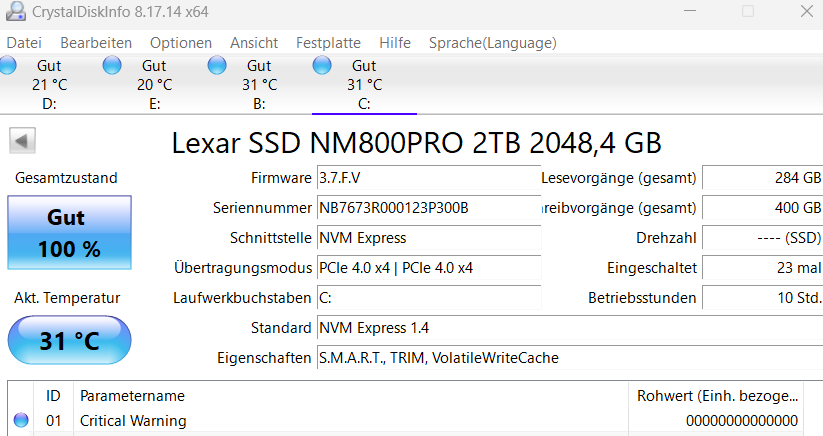
Task: Click the Laufwerkbuchstaben field C:
Action: point(429,297)
